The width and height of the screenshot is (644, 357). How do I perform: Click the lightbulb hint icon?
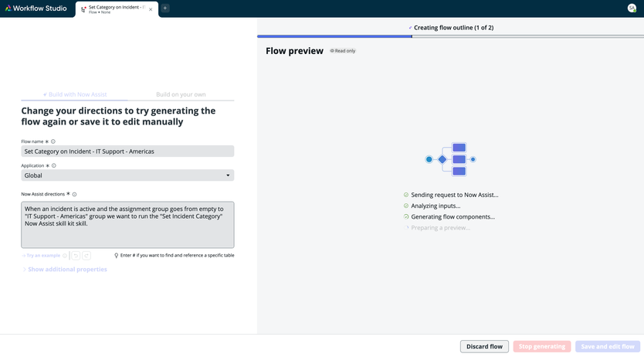(x=117, y=256)
